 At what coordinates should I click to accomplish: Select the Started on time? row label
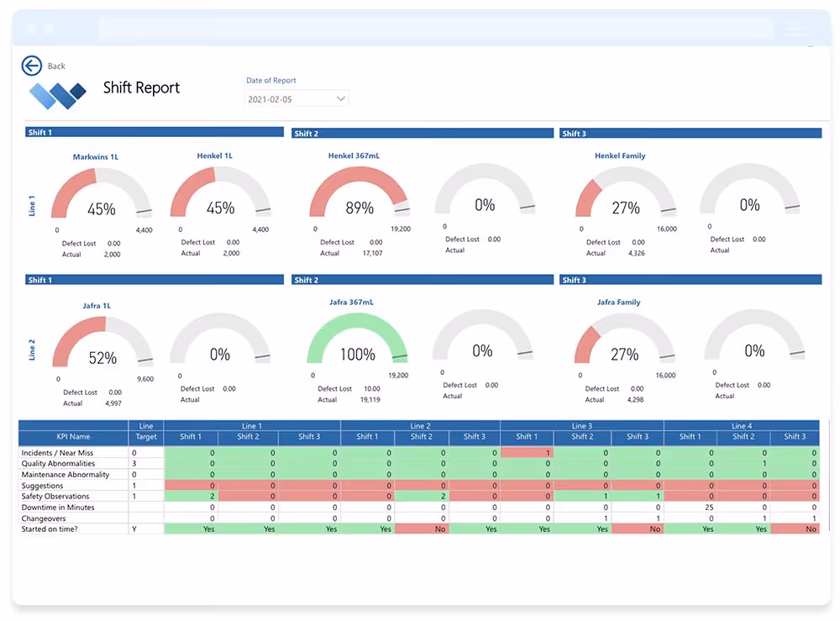(x=50, y=529)
